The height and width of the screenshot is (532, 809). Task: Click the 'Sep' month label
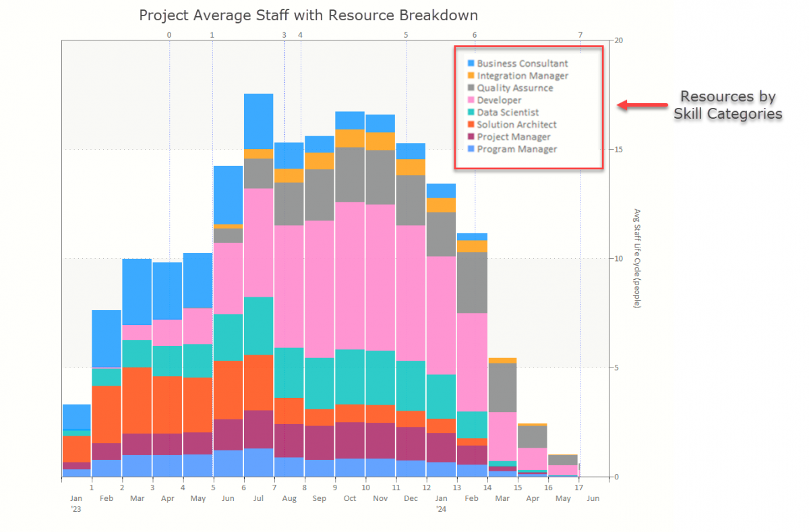pyautogui.click(x=320, y=498)
